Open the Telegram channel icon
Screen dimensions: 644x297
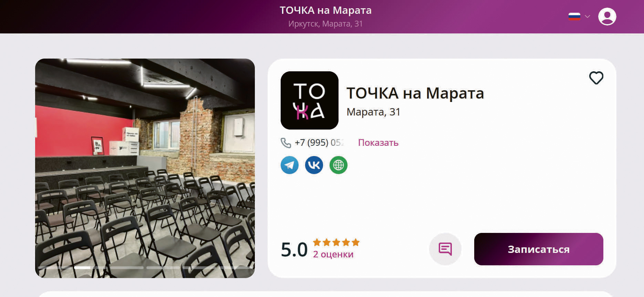[x=290, y=165]
